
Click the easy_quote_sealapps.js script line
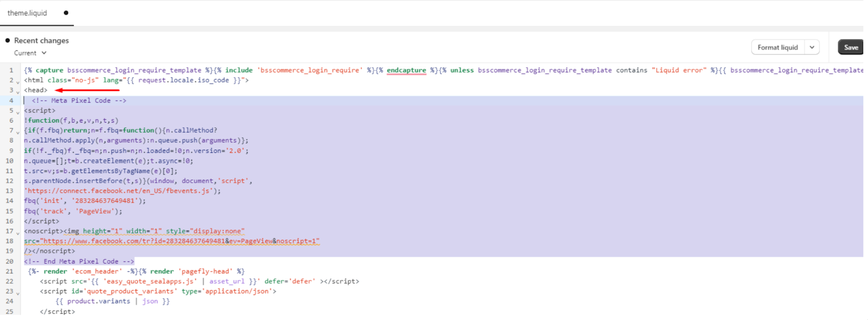coord(200,281)
